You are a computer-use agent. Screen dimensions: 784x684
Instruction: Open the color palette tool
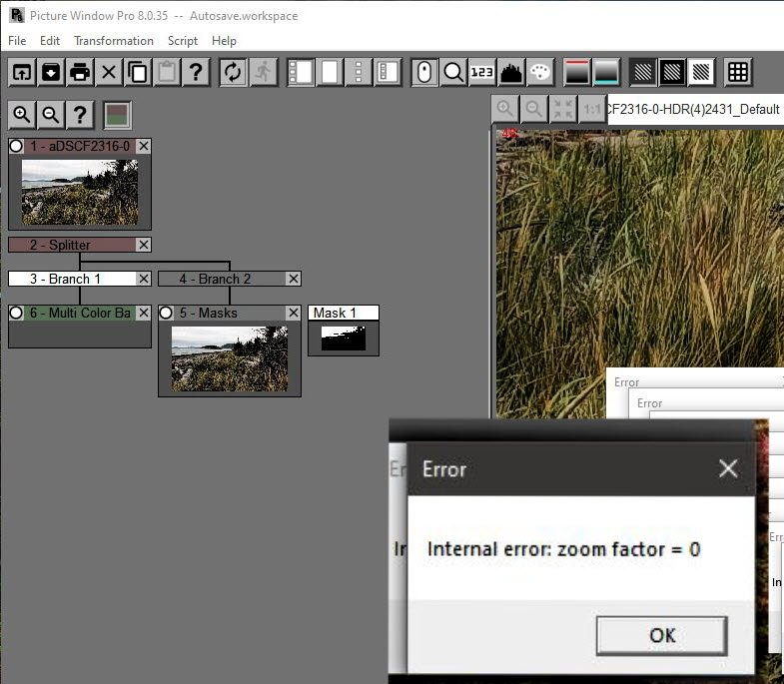[x=540, y=72]
